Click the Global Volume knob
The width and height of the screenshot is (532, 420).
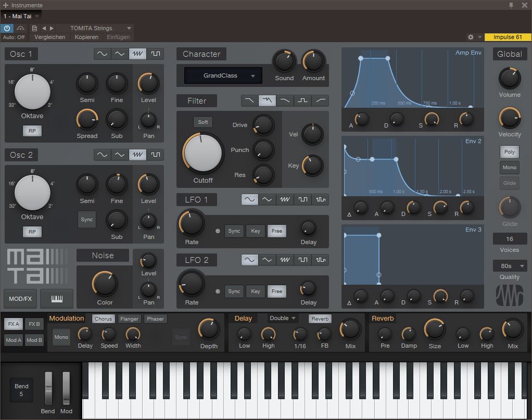(x=510, y=79)
